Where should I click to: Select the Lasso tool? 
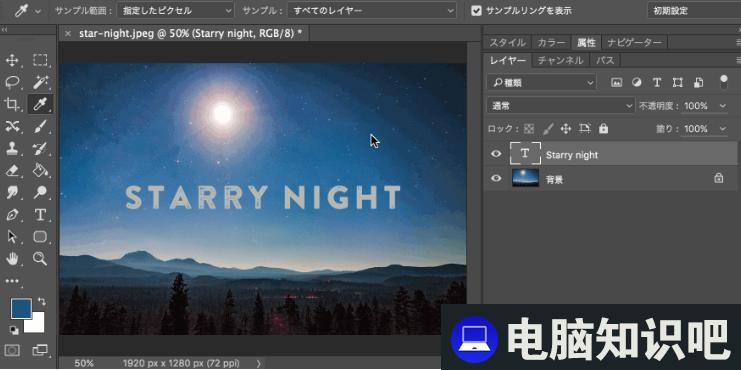click(x=12, y=82)
